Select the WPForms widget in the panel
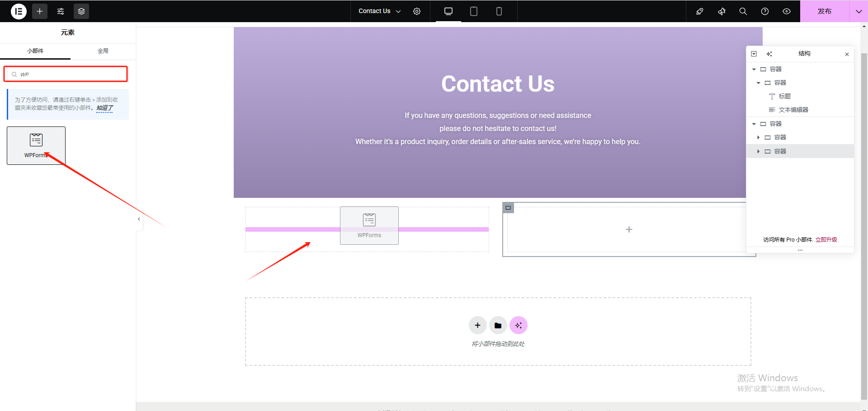This screenshot has height=411, width=868. [x=36, y=145]
